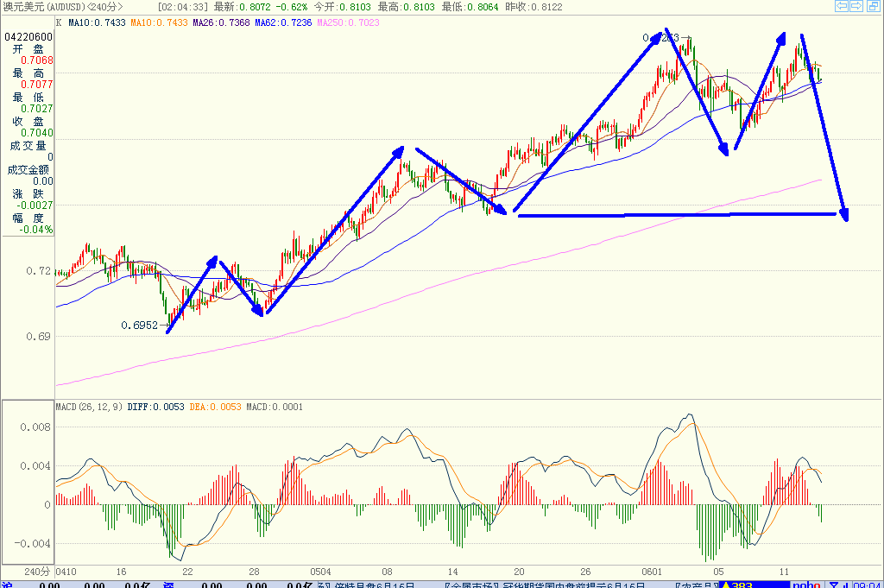Select the black MA10:0.7433 legend label
Viewport: 884px width, 588px height.
pos(97,22)
